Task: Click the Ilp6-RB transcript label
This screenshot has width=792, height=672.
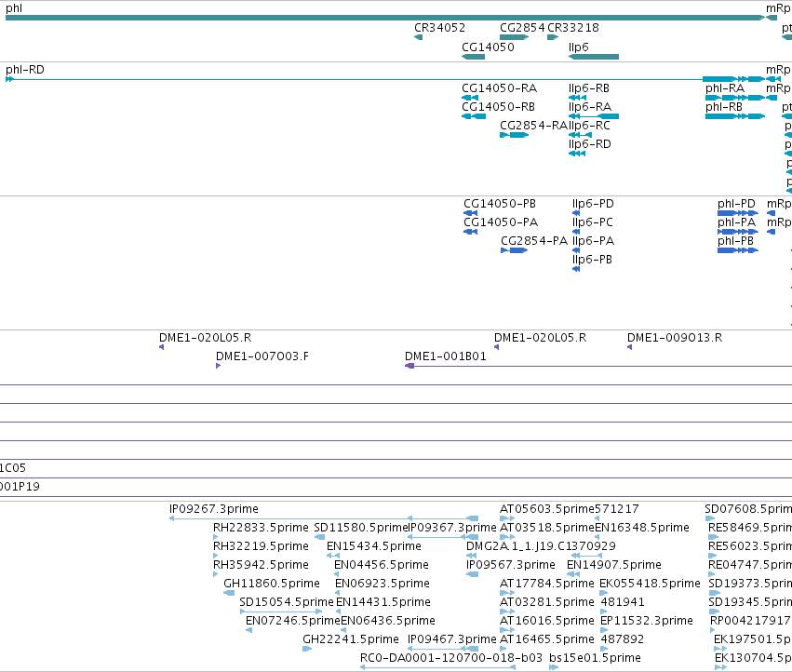Action: 589,88
